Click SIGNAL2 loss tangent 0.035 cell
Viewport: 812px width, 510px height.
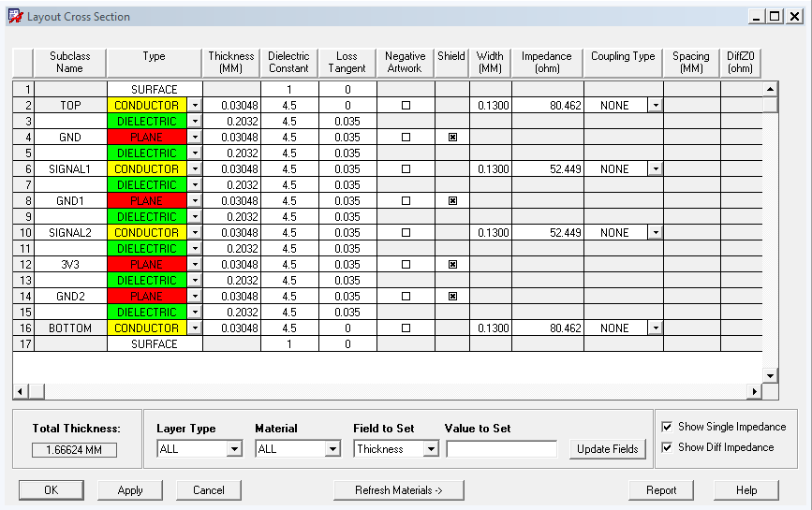[x=347, y=233]
